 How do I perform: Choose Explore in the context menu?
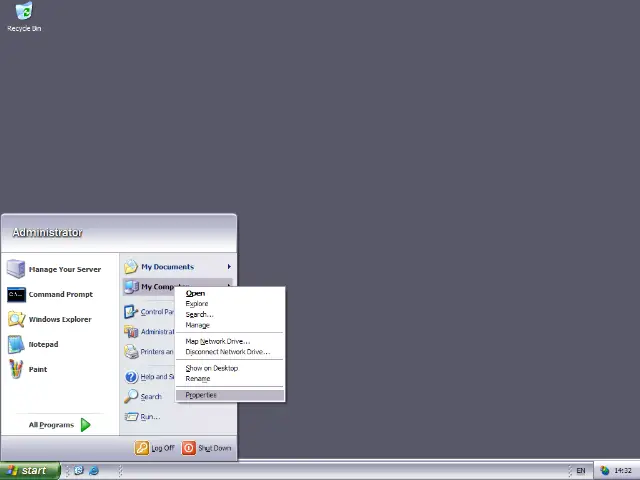coord(230,304)
